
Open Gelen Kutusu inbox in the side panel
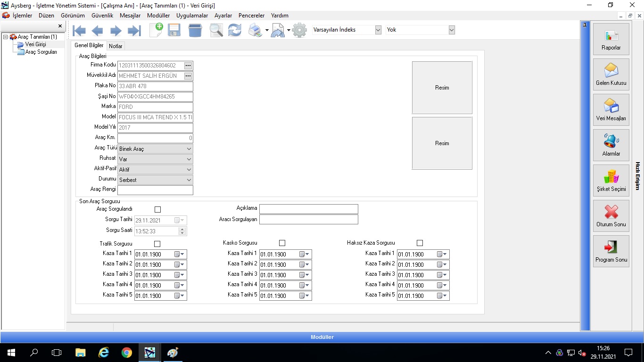[611, 74]
